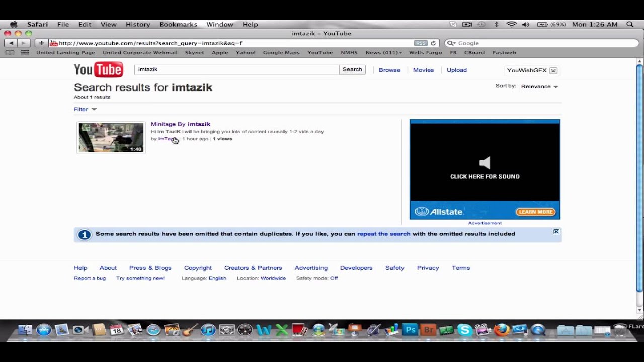Viewport: 644px width, 362px height.
Task: Open the bookmarks book icon
Action: (10, 52)
